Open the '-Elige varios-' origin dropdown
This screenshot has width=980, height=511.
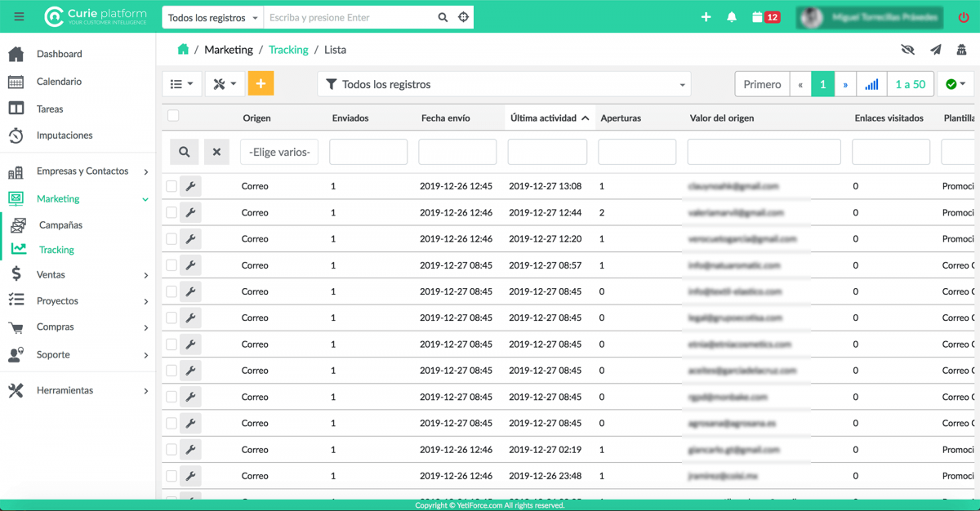click(279, 152)
